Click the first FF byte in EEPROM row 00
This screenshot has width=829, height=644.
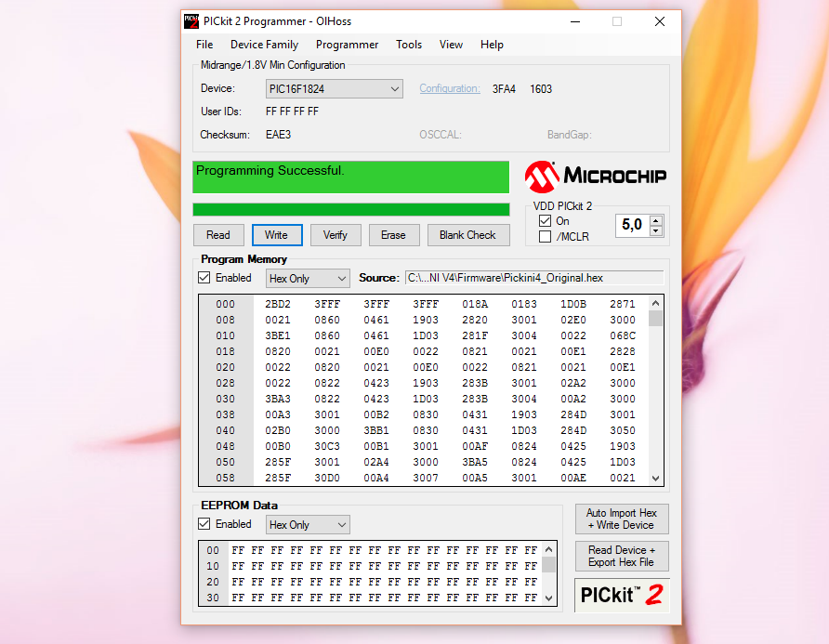[x=238, y=550]
